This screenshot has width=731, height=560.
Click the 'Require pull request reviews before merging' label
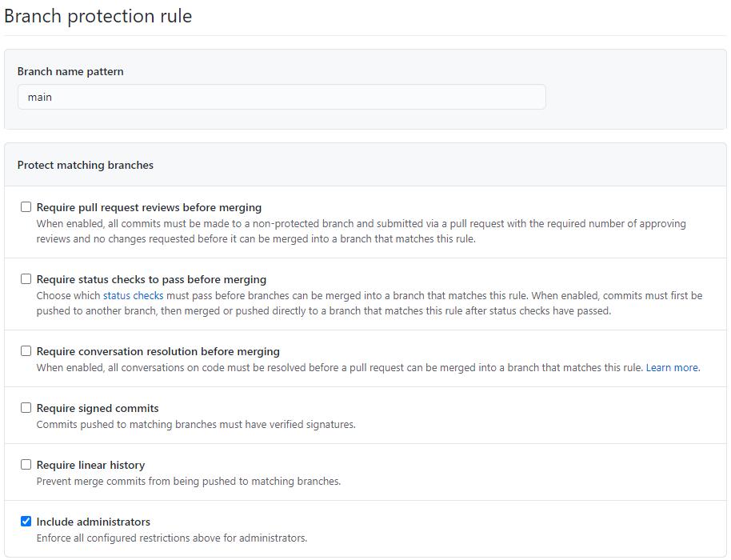149,207
